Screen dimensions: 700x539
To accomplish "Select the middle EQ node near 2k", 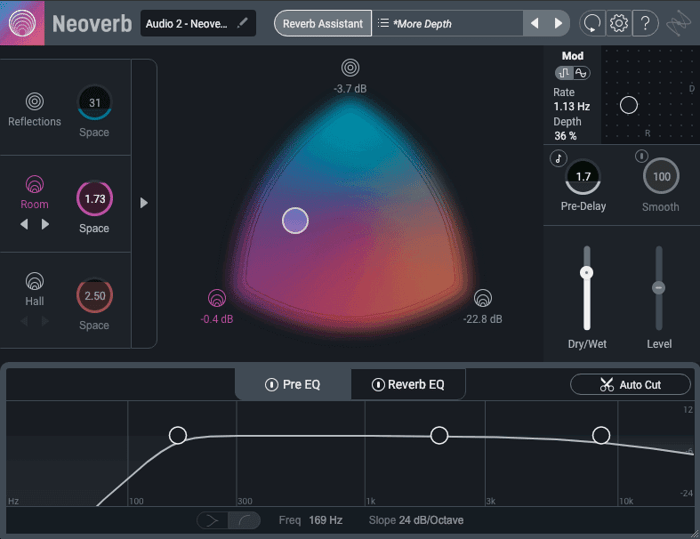I will point(439,435).
